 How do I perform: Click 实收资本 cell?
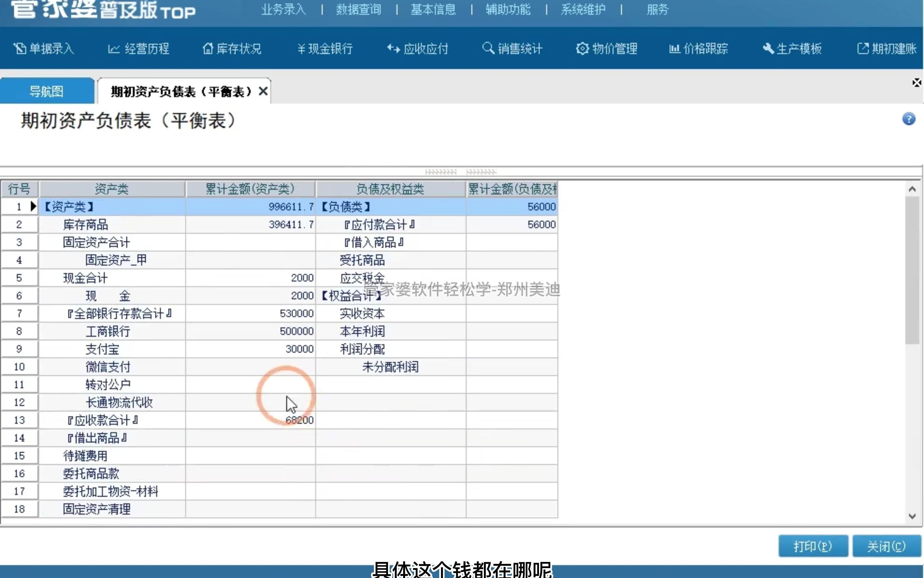click(x=391, y=314)
